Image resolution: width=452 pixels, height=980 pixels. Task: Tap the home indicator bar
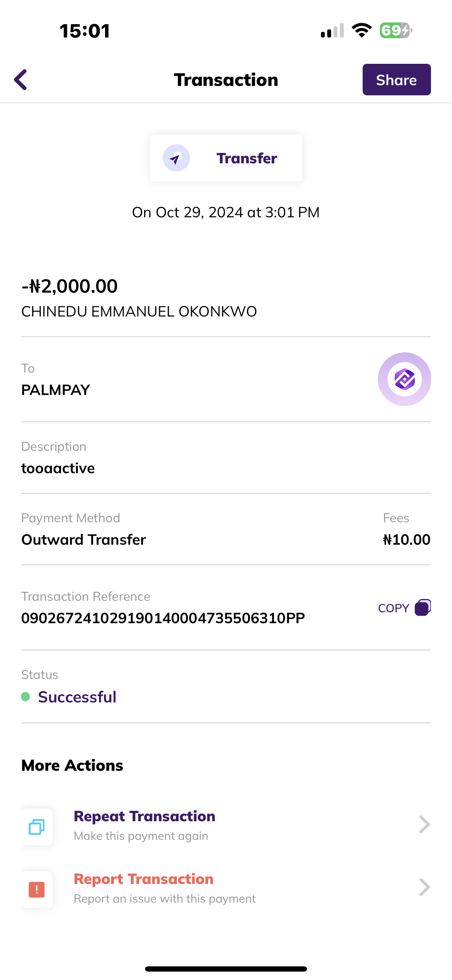tap(226, 968)
